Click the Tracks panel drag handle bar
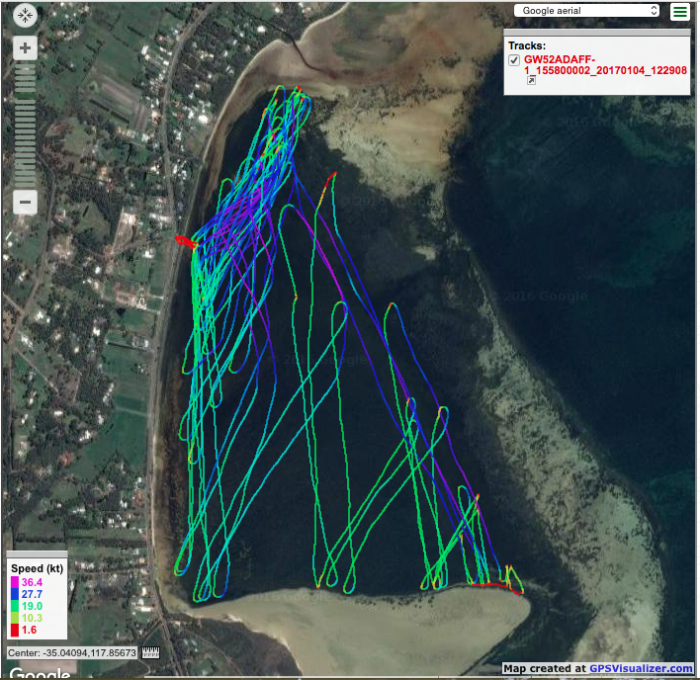 pos(598,32)
